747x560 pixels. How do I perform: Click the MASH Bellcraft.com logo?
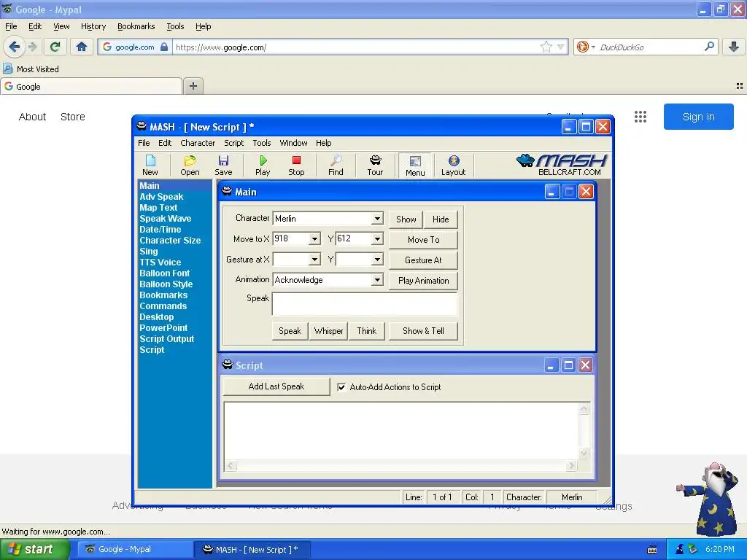(562, 165)
